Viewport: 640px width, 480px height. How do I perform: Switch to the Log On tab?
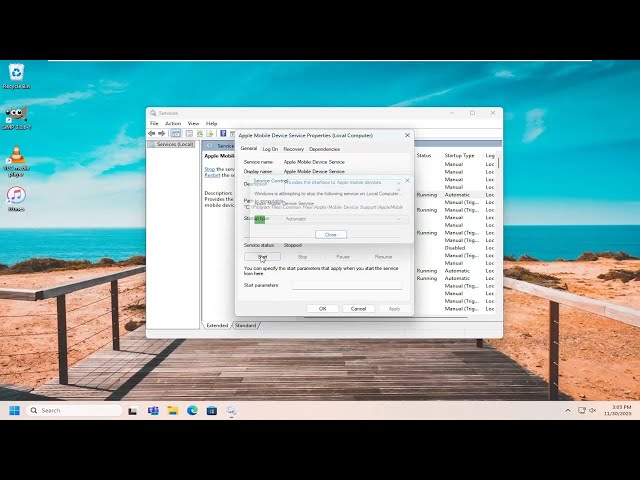tap(270, 149)
